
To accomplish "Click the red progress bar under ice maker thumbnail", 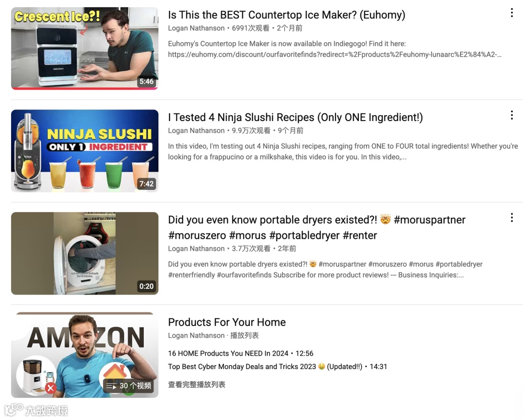I will pos(85,88).
